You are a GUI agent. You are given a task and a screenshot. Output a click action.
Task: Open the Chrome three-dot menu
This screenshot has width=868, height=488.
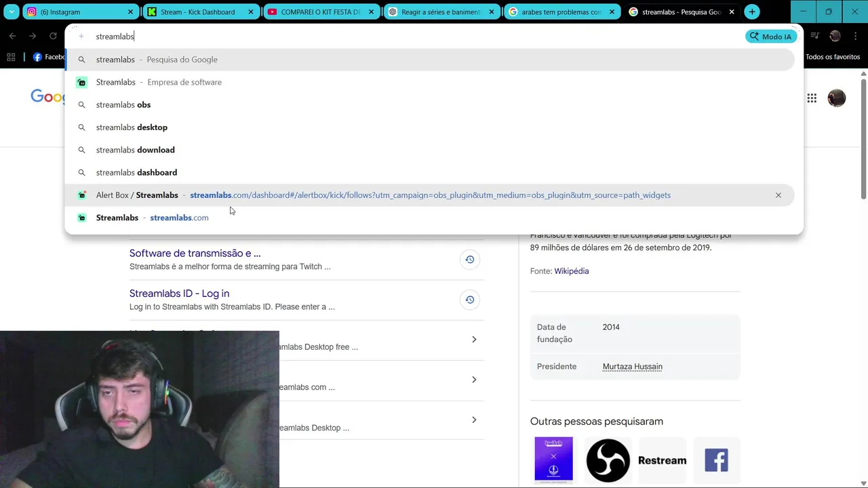(x=855, y=36)
